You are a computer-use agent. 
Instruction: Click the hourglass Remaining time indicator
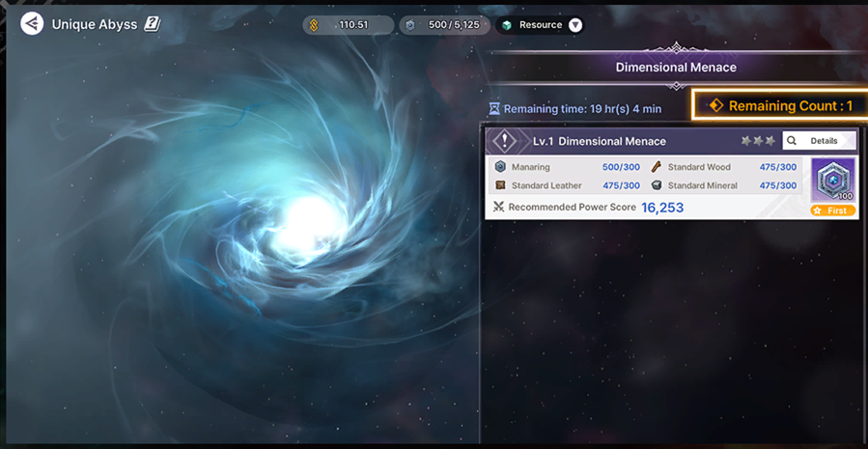[x=494, y=109]
